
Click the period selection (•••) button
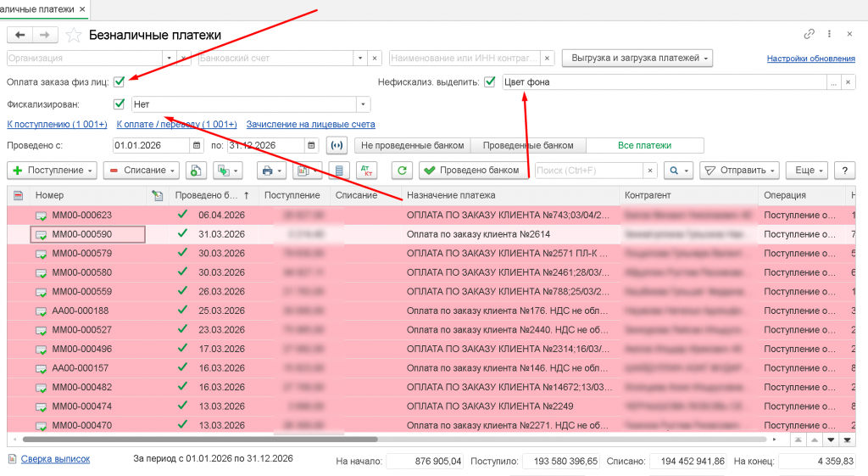click(x=337, y=146)
